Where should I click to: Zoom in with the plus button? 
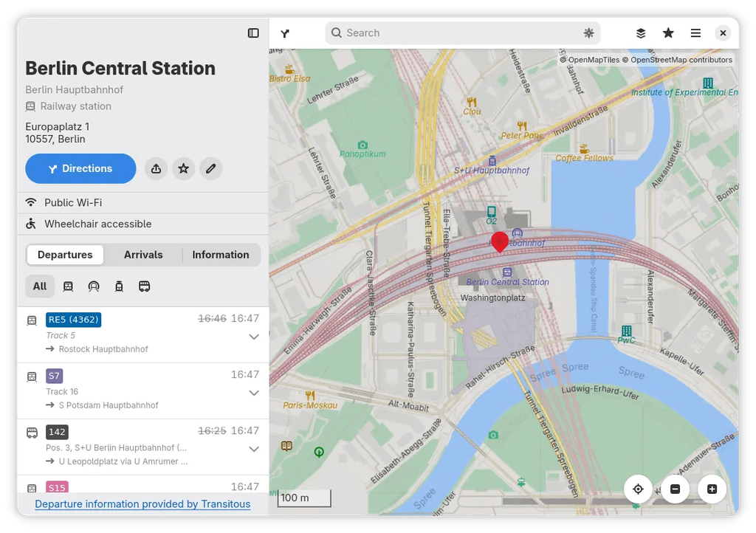click(x=712, y=489)
